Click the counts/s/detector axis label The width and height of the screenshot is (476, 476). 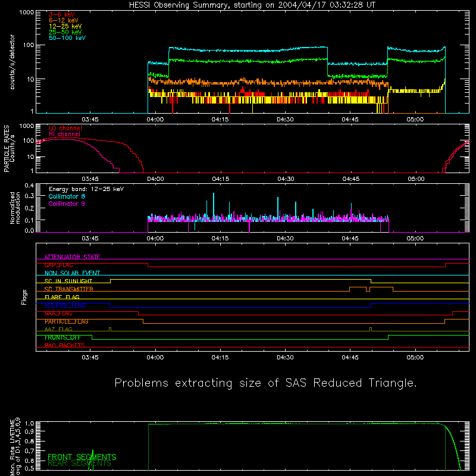click(12, 62)
